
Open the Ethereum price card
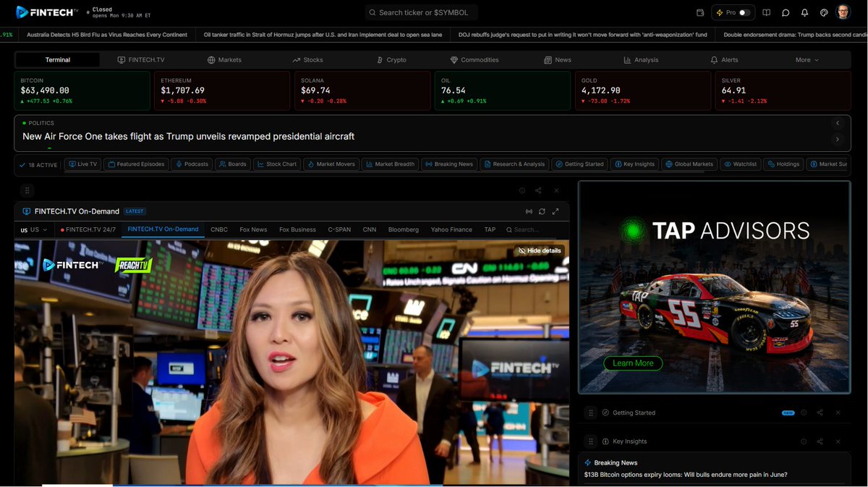[222, 90]
